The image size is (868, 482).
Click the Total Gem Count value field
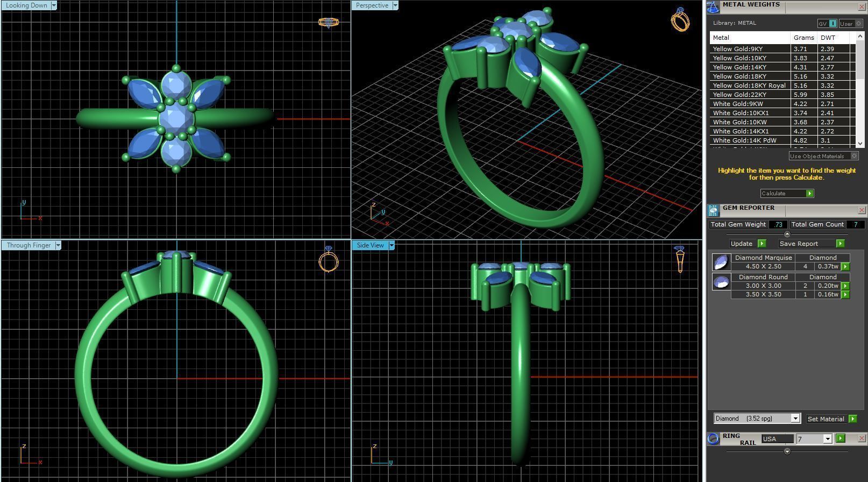pyautogui.click(x=855, y=224)
